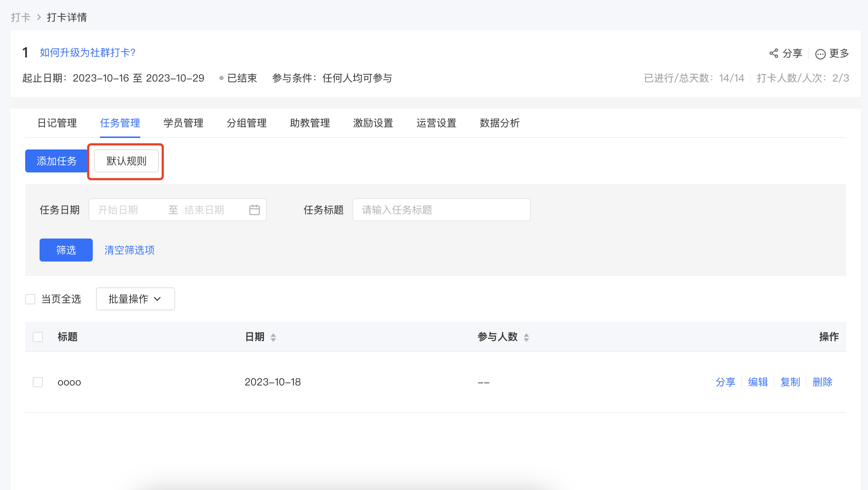868x490 pixels.
Task: Check the table header select-all checkbox
Action: click(38, 337)
